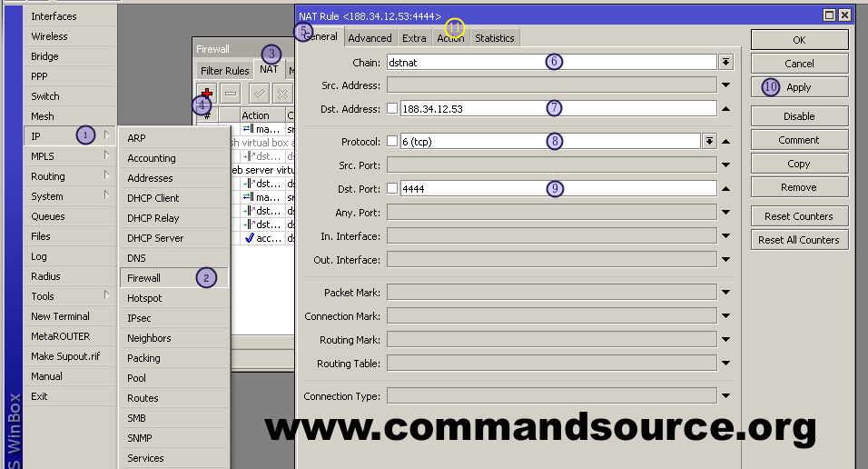Click the X disable rule icon

(x=282, y=94)
